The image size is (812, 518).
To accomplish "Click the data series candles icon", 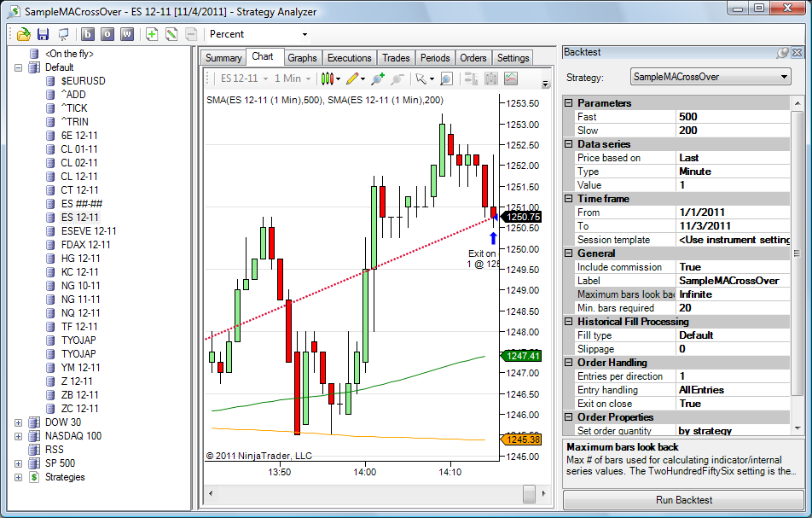I will tap(491, 79).
